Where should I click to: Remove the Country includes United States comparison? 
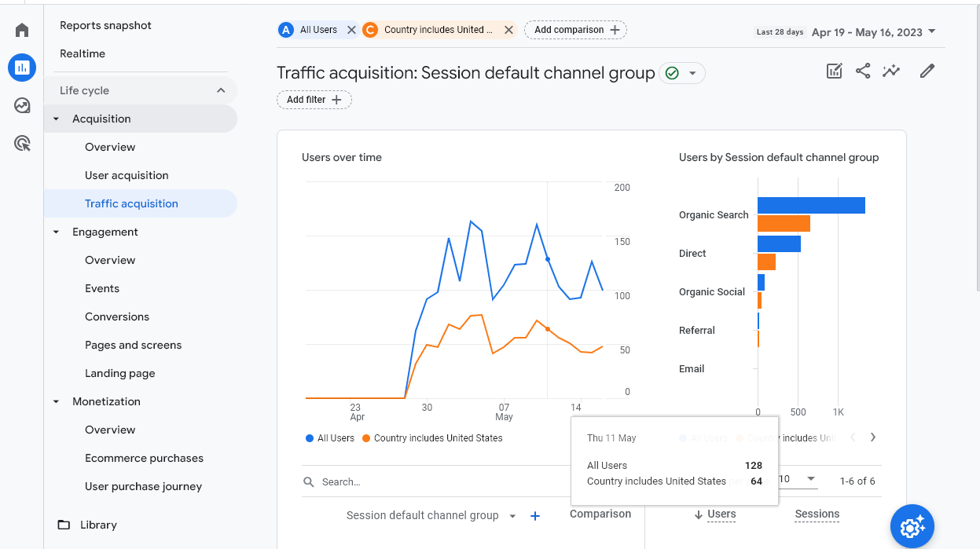508,29
